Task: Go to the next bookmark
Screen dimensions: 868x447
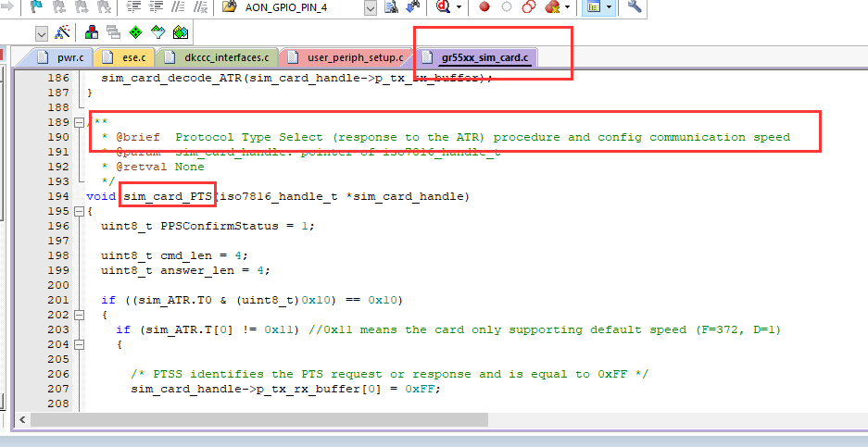Action: pos(81,6)
